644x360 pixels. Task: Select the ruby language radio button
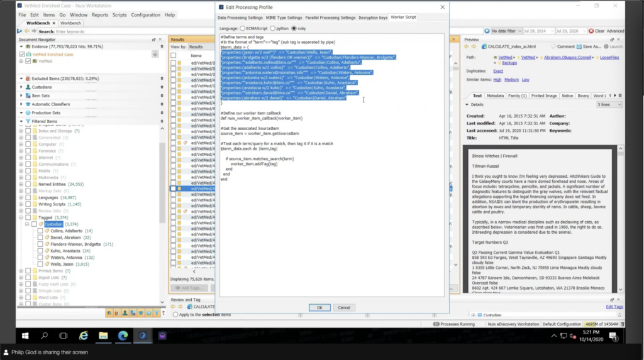click(294, 28)
